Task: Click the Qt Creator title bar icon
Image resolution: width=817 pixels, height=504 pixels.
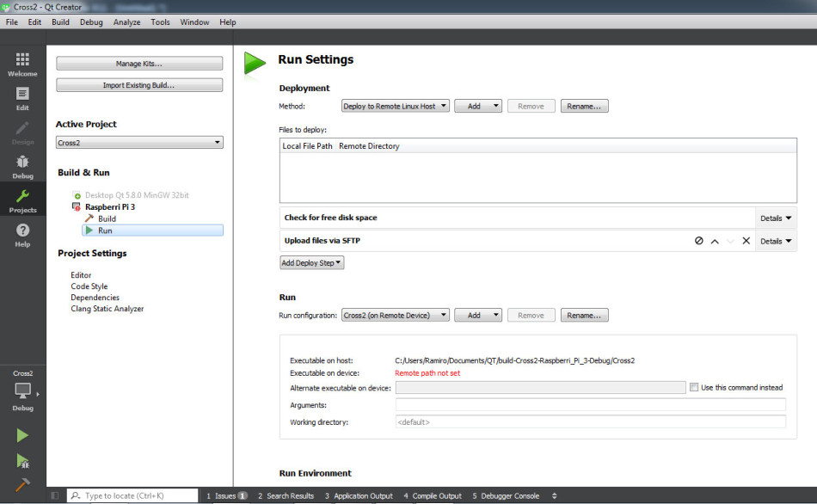Action: tap(5, 7)
